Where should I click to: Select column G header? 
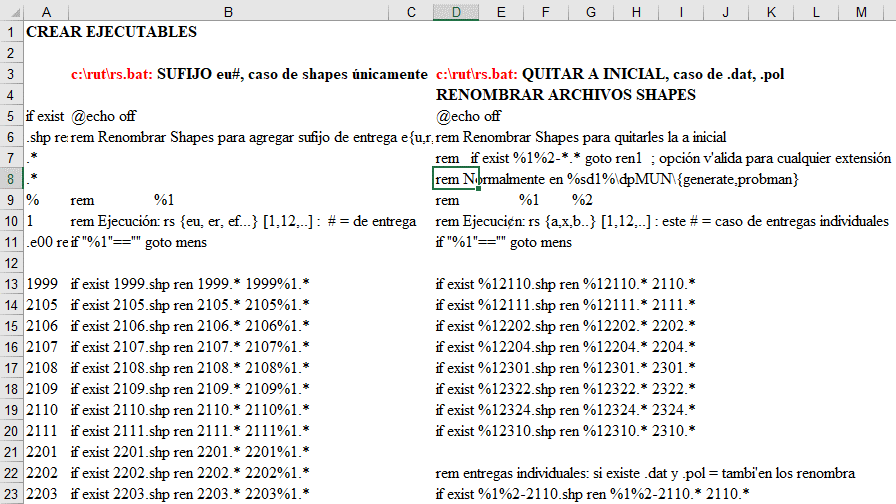coord(591,12)
